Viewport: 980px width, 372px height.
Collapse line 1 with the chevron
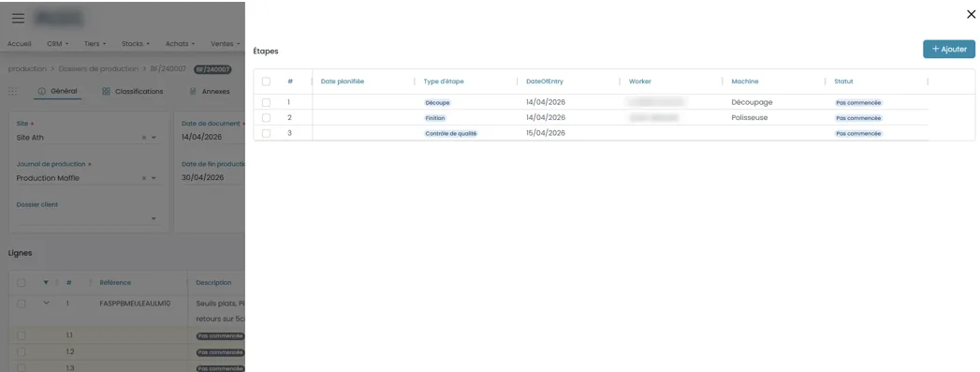(46, 304)
